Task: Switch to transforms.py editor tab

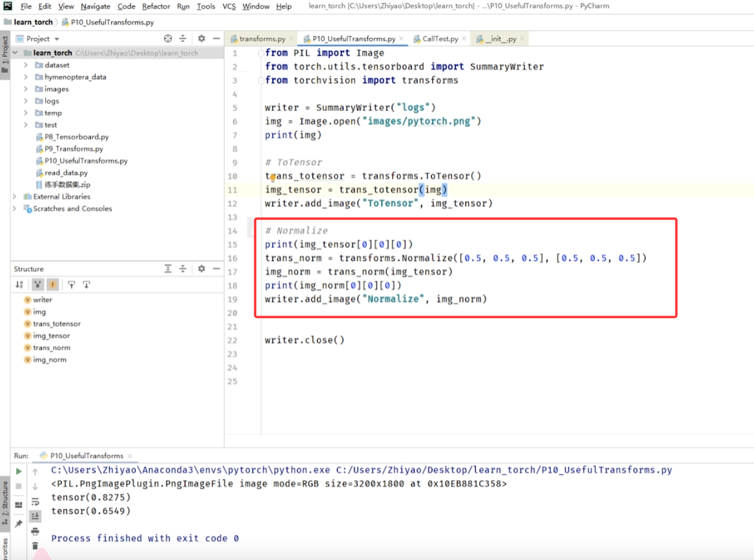Action: pyautogui.click(x=262, y=39)
